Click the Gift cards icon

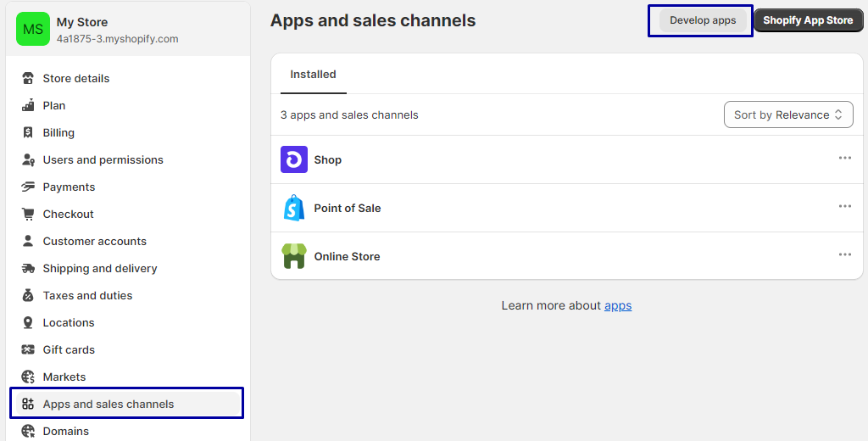[x=28, y=349]
